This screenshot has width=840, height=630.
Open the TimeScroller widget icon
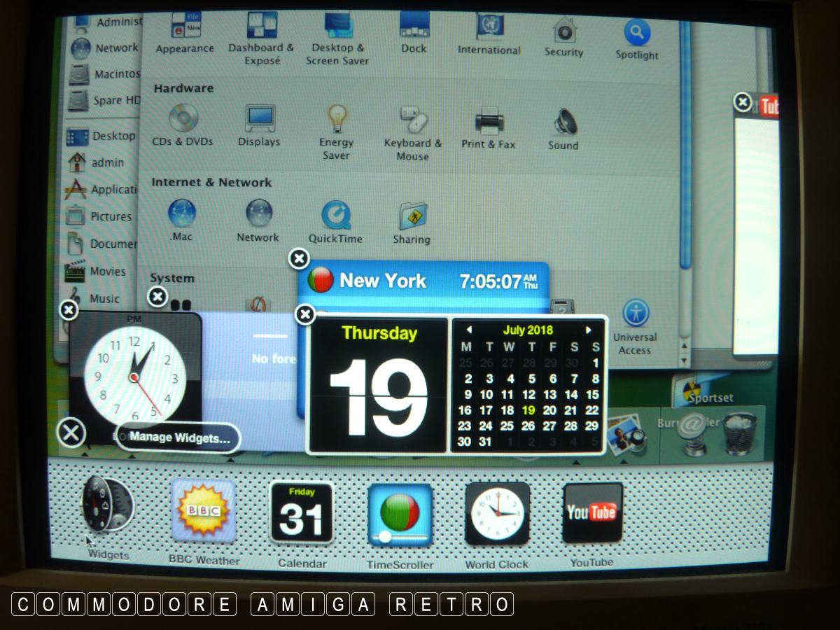[400, 514]
